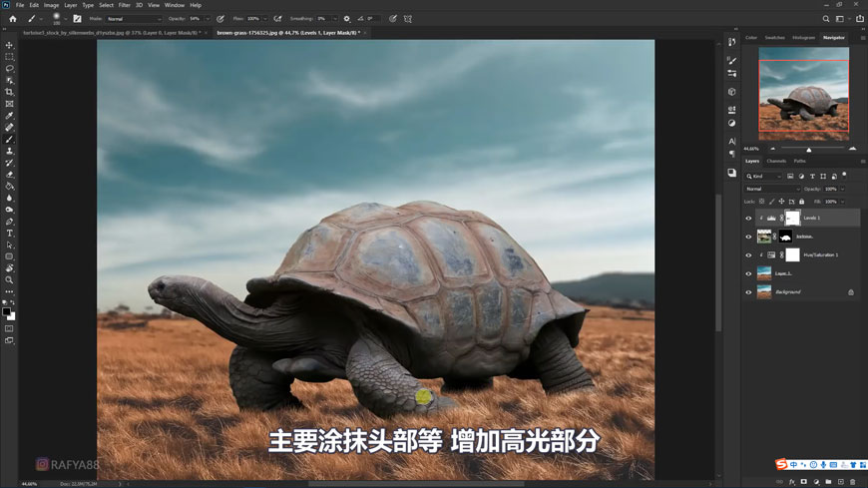Image resolution: width=868 pixels, height=488 pixels.
Task: Hide the Background layer
Action: click(x=748, y=292)
